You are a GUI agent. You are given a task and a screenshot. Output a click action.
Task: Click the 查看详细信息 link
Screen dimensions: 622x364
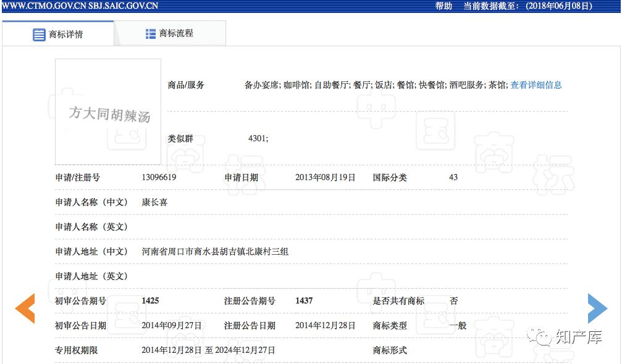click(536, 85)
